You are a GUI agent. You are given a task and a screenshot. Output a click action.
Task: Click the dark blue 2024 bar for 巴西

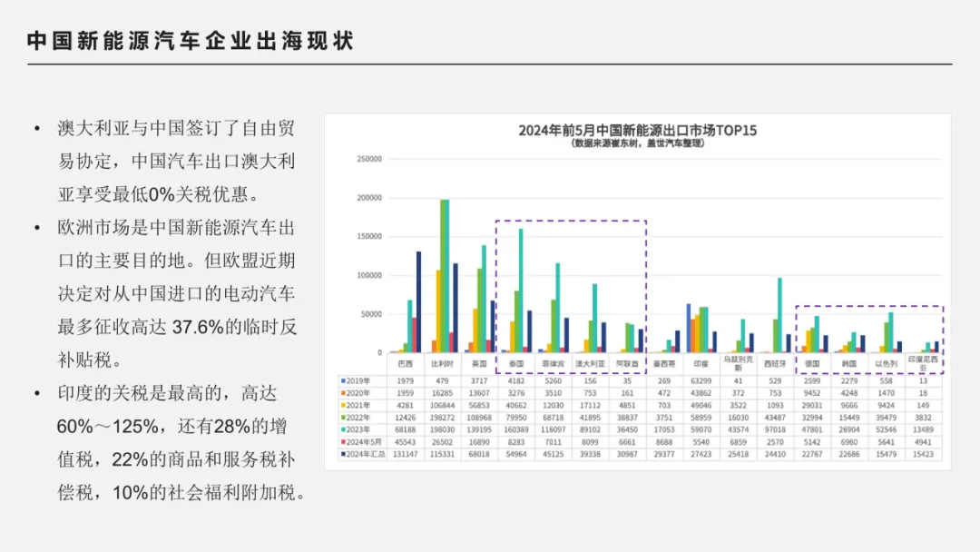[x=418, y=301]
